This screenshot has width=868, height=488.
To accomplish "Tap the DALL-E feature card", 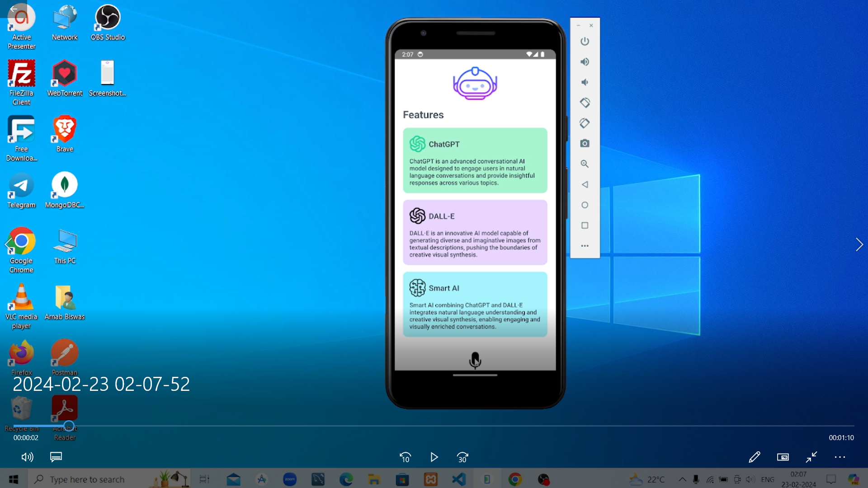I will [475, 232].
